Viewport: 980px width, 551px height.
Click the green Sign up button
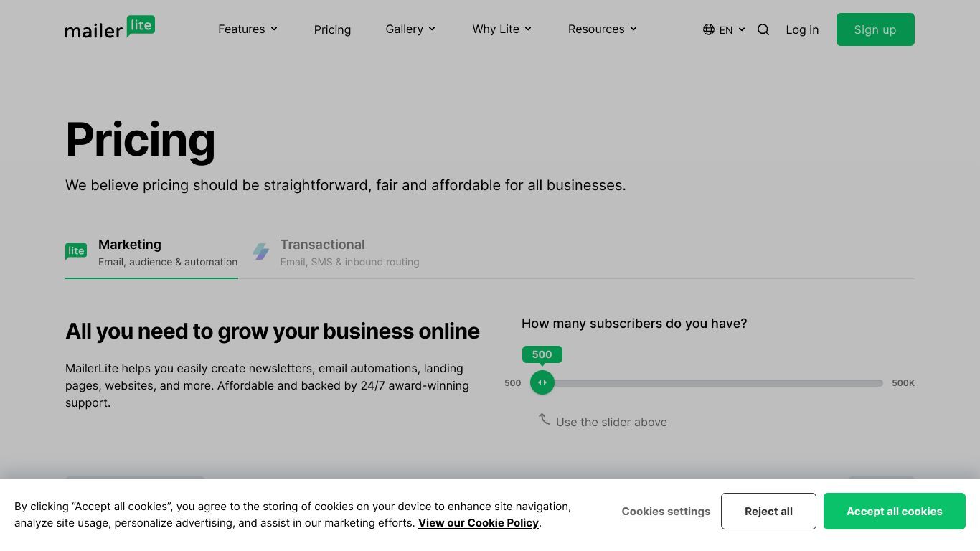875,29
